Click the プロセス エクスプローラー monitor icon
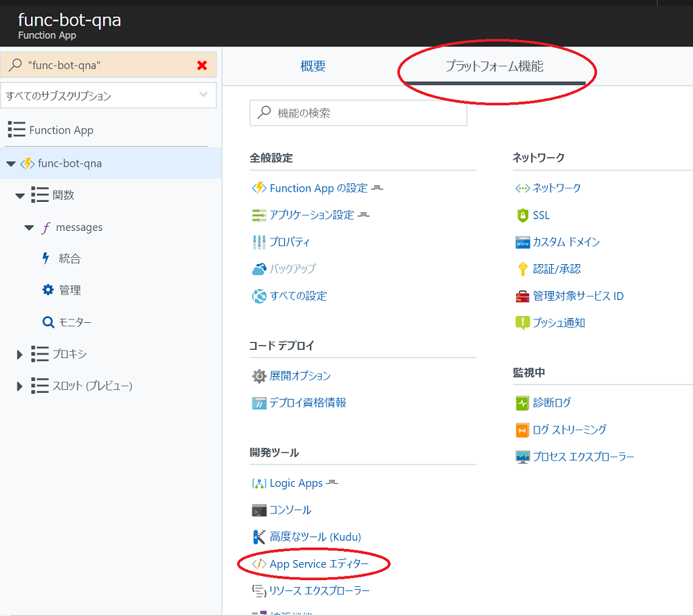The width and height of the screenshot is (693, 616). [x=522, y=457]
